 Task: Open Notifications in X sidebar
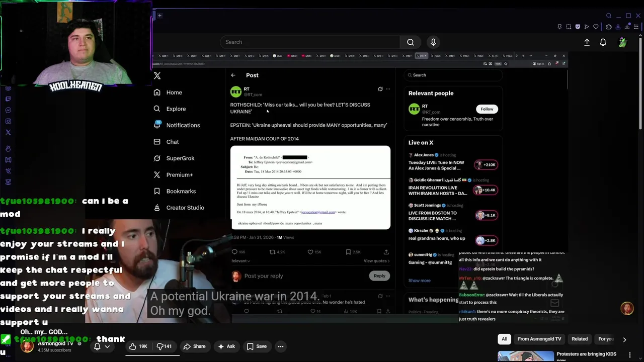click(x=177, y=125)
